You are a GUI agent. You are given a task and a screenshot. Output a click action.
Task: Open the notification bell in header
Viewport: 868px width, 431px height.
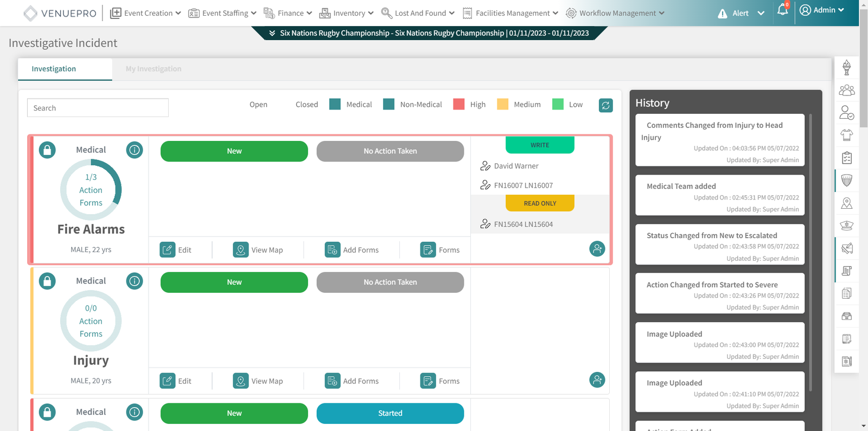point(782,10)
